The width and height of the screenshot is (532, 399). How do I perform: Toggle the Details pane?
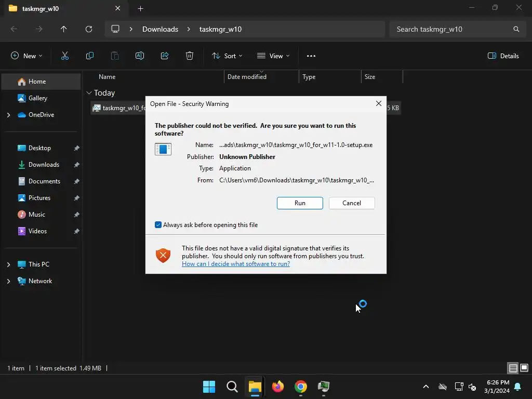[503, 56]
